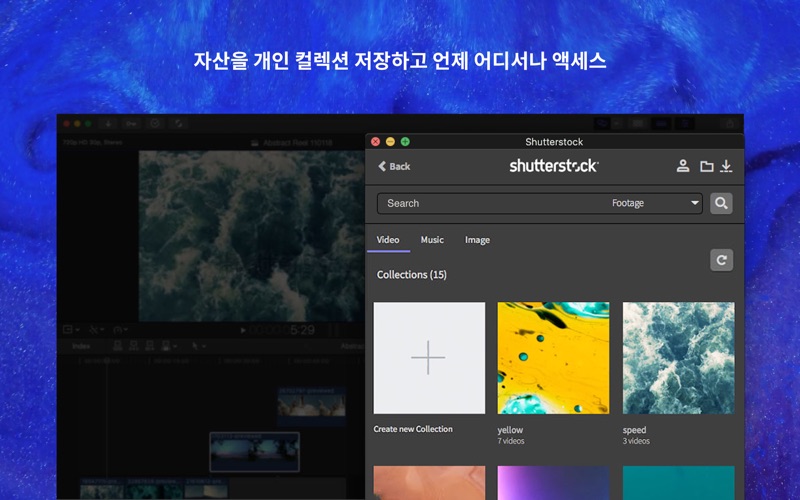Image resolution: width=800 pixels, height=500 pixels.
Task: Click the ocean waves viewer in Final Cut
Action: point(252,236)
